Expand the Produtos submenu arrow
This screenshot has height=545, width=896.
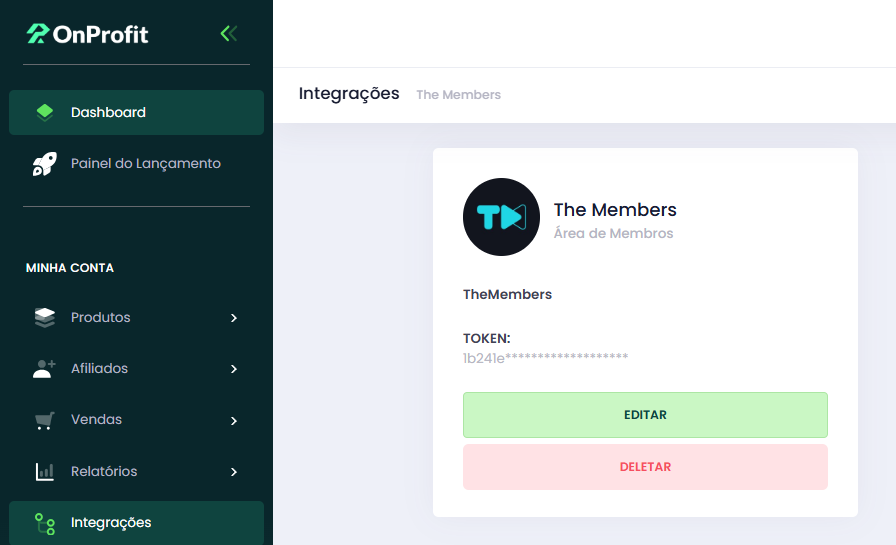(234, 318)
